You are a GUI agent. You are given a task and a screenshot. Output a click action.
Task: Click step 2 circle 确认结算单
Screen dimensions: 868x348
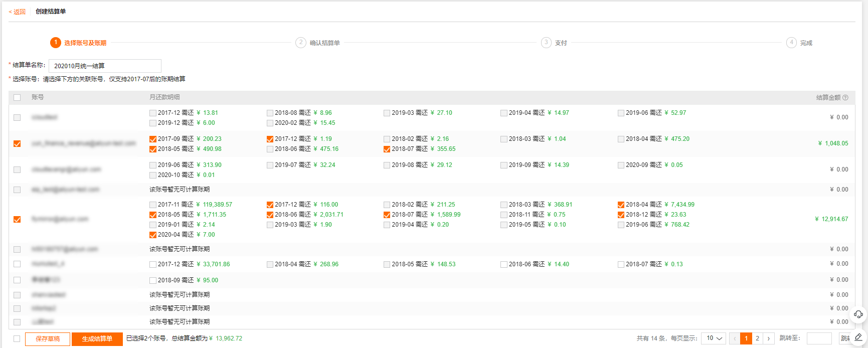(301, 43)
